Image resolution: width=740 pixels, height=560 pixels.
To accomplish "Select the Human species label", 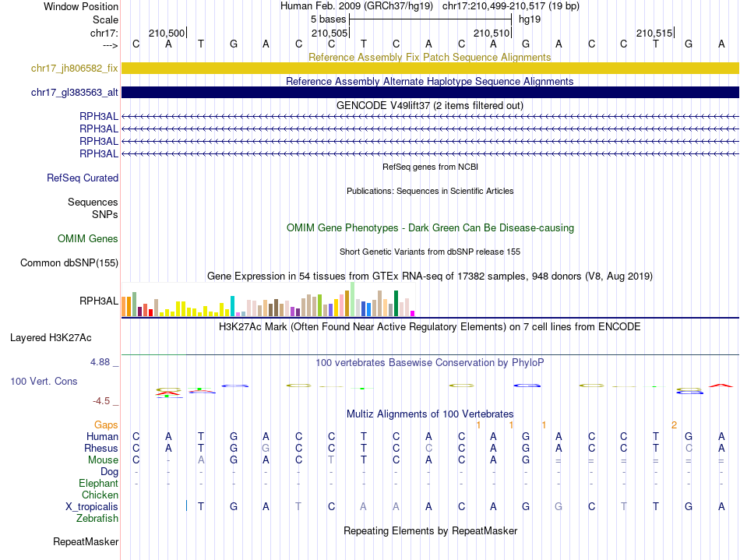I will (102, 436).
